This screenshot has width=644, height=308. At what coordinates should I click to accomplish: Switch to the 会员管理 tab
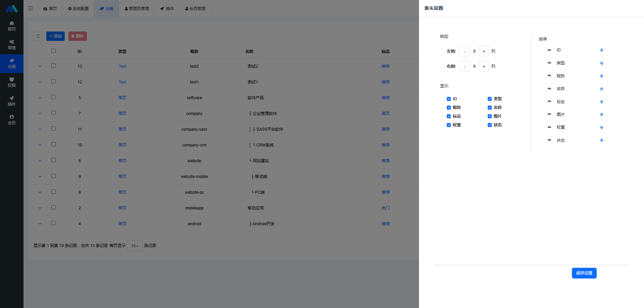coord(195,8)
